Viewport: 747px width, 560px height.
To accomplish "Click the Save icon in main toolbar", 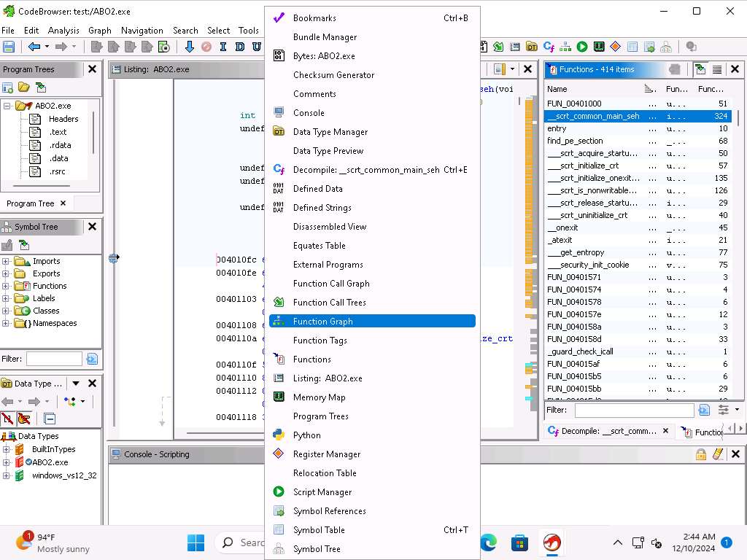I will [9, 47].
